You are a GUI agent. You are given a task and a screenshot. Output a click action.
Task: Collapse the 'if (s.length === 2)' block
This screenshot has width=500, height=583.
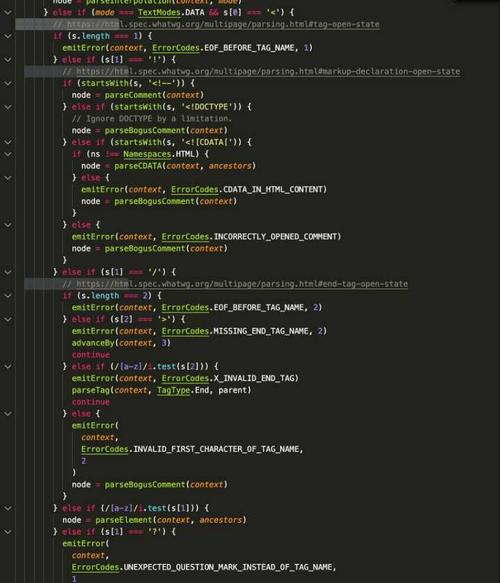click(8, 296)
